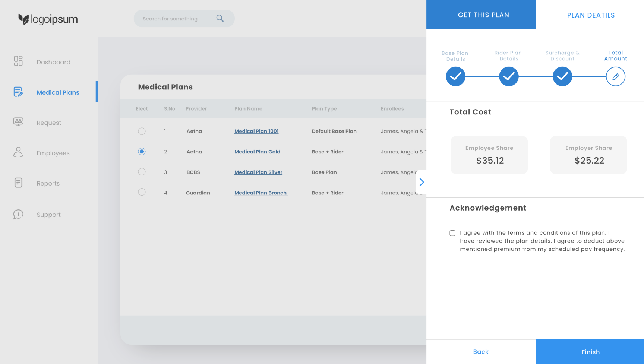
Task: Open Support via the chat bubble icon
Action: coord(18,214)
